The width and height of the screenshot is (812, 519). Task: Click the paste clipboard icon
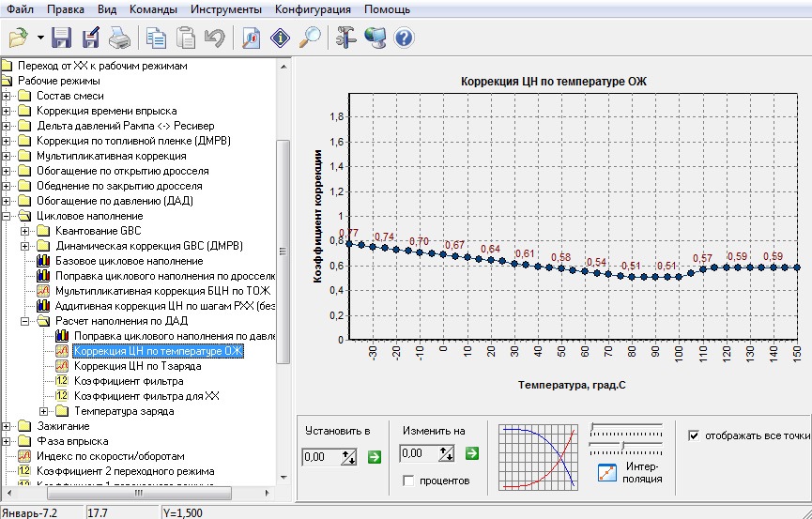(x=185, y=38)
